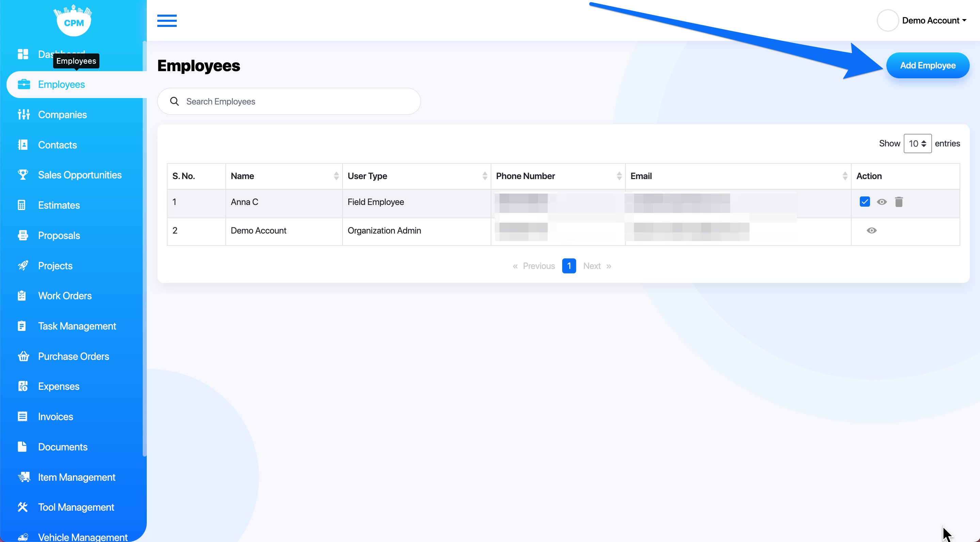Viewport: 980px width, 542px height.
Task: Click the Field Employee cell
Action: click(416, 204)
